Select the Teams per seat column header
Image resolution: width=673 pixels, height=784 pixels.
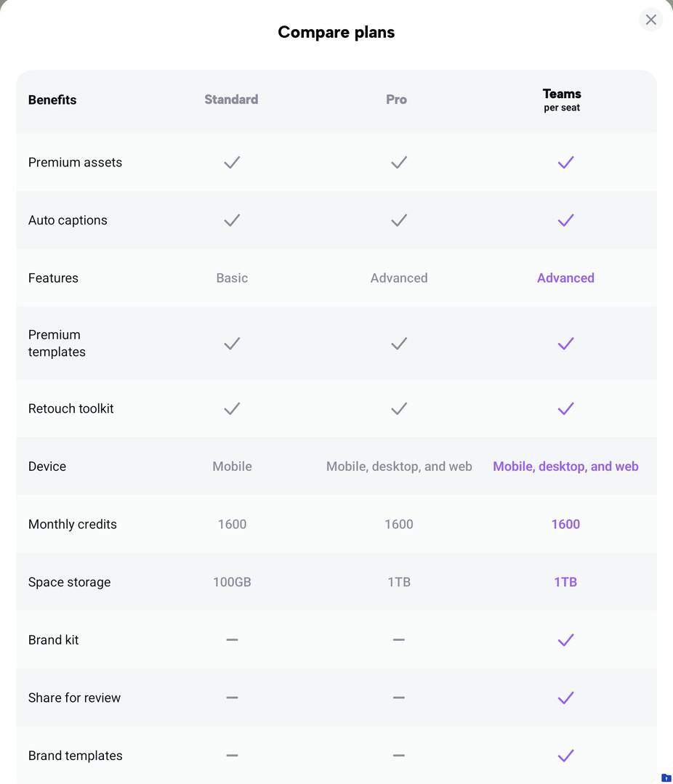562,100
